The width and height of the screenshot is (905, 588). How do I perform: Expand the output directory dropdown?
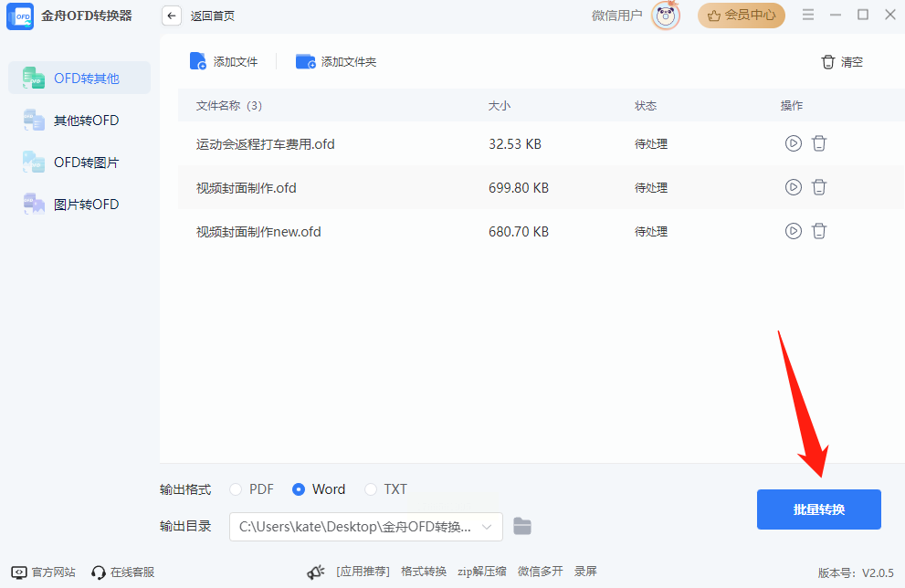487,527
